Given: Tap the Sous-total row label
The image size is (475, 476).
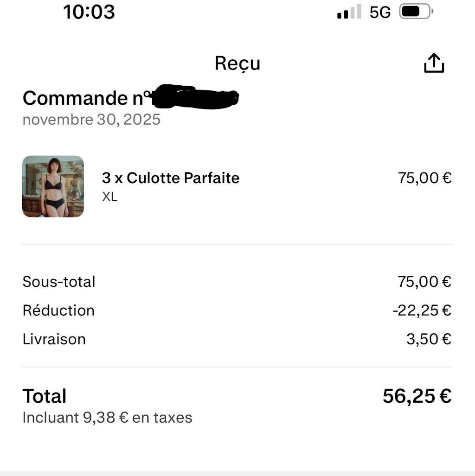Looking at the screenshot, I should 59,282.
